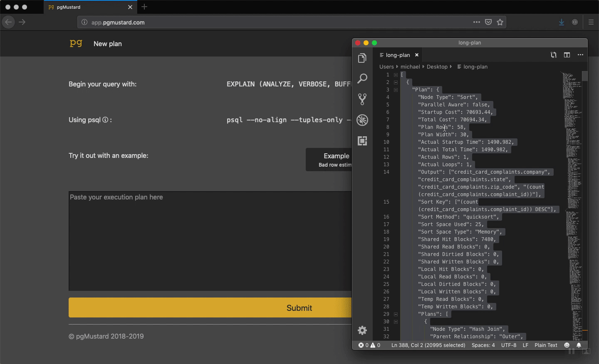Close the long-plan VS Code window
The image size is (599, 364).
(358, 43)
